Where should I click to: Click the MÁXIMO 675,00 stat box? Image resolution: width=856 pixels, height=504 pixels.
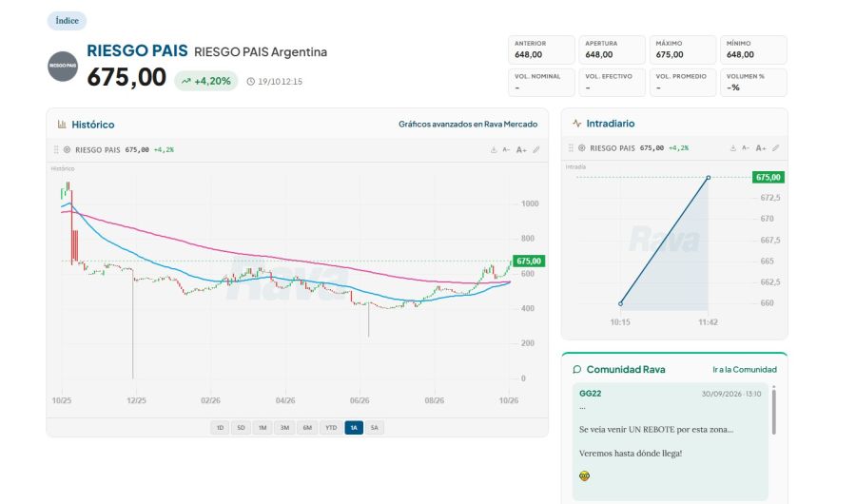[x=682, y=49]
